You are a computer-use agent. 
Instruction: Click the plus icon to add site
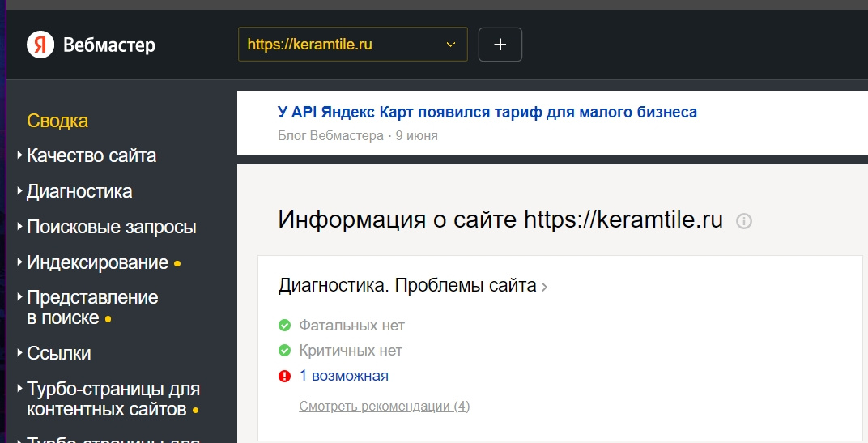500,45
